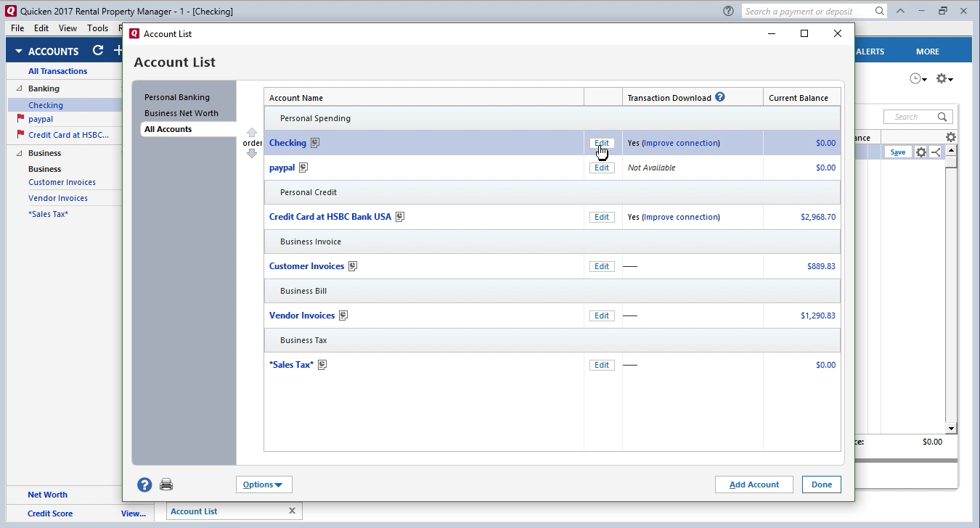Click Edit button for Checking account
Viewport: 980px width, 528px height.
coord(602,143)
